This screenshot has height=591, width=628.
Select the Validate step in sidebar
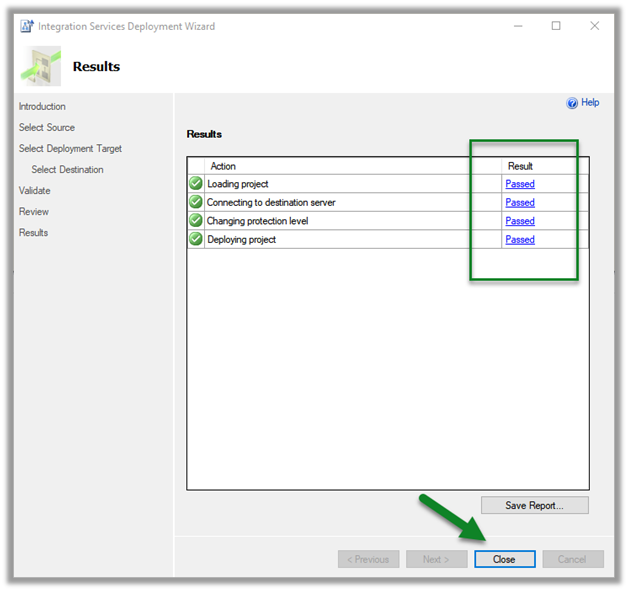pyautogui.click(x=34, y=191)
